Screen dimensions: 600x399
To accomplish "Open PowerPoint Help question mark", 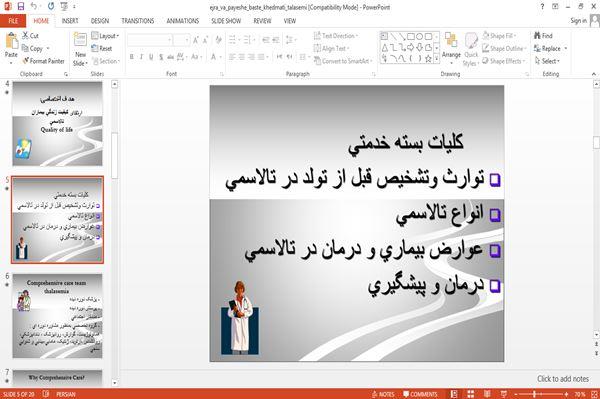I will click(542, 7).
